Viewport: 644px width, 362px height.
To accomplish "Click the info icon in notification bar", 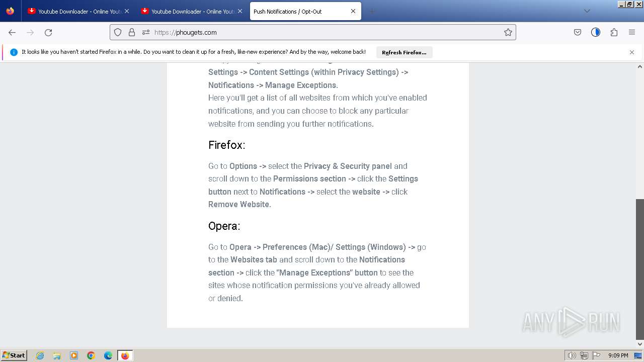I will click(14, 52).
